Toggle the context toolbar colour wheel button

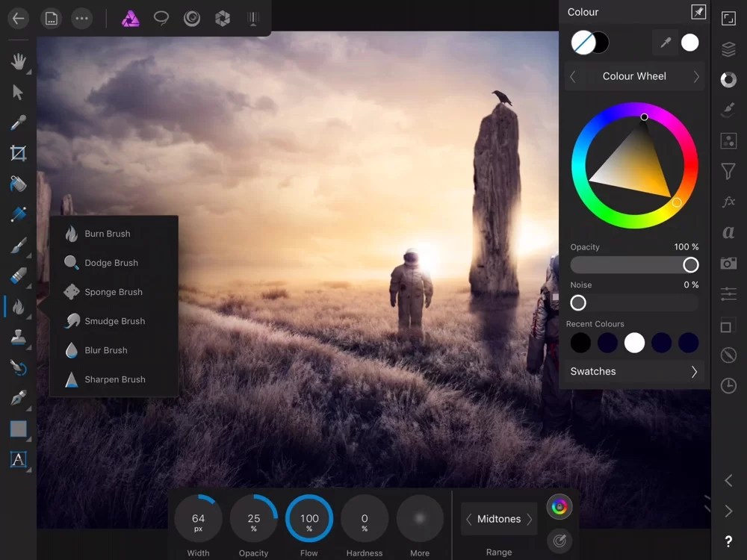pos(560,507)
